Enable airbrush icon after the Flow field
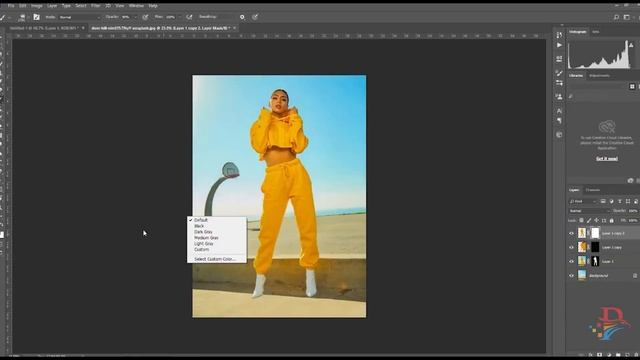Viewport: 640px width, 360px height. click(x=189, y=17)
